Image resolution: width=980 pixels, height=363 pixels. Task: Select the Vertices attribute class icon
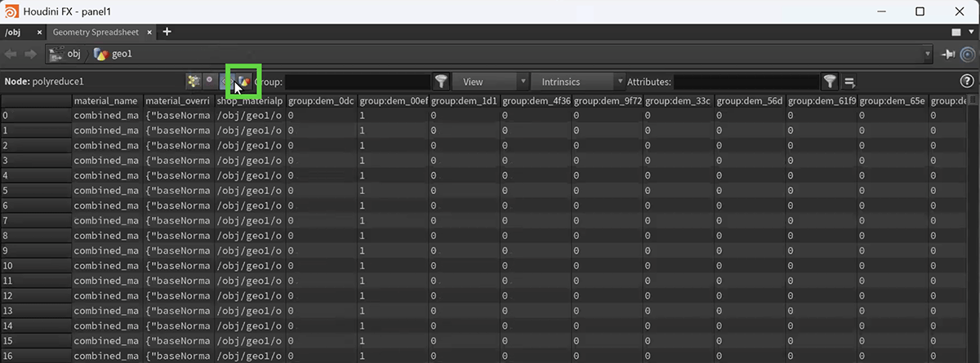point(210,82)
